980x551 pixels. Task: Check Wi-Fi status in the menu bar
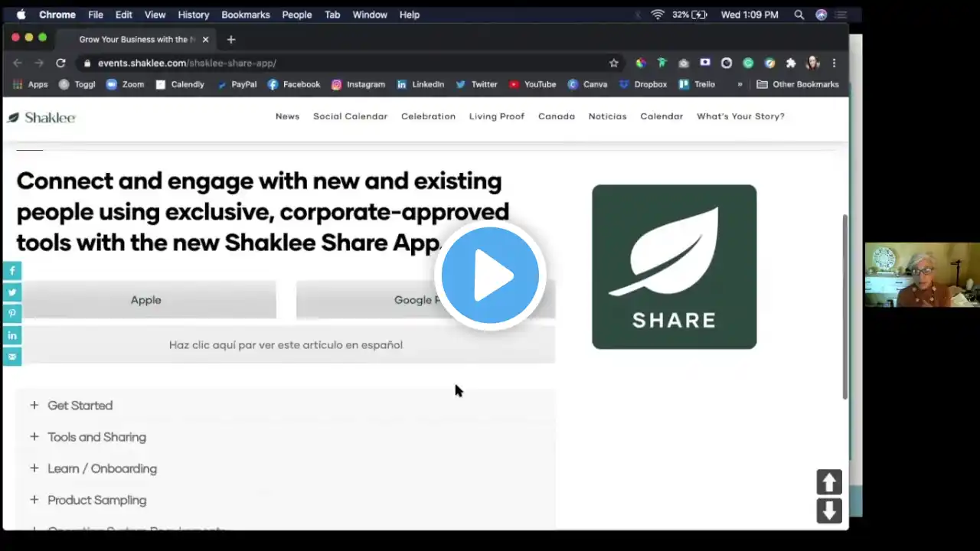coord(657,15)
